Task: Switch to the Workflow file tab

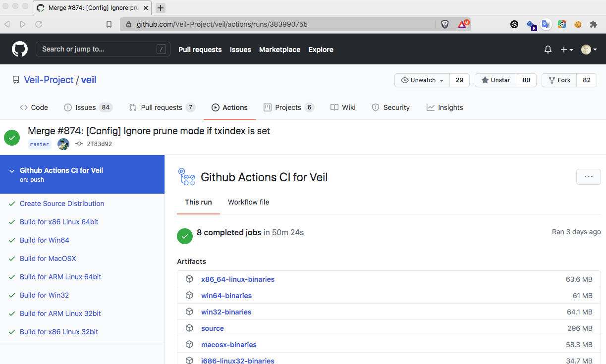Action: tap(248, 202)
